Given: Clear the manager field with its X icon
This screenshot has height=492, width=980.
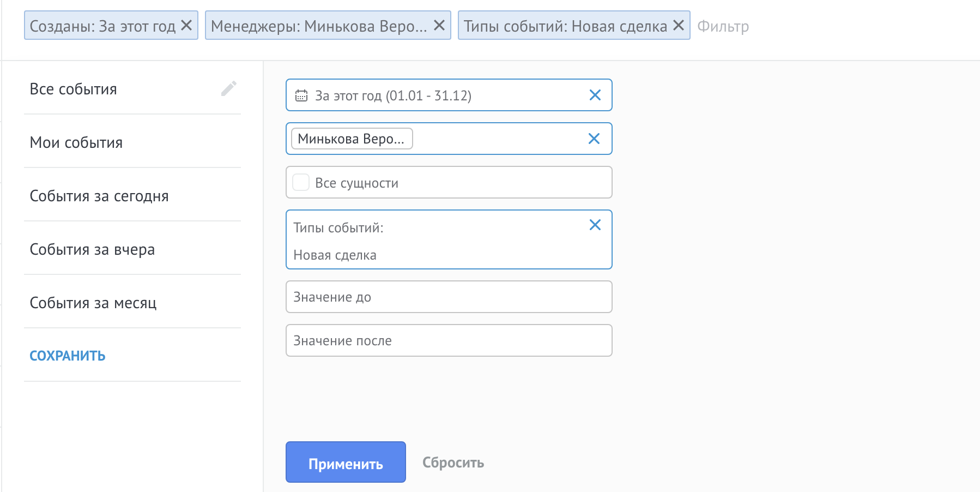Looking at the screenshot, I should 594,139.
